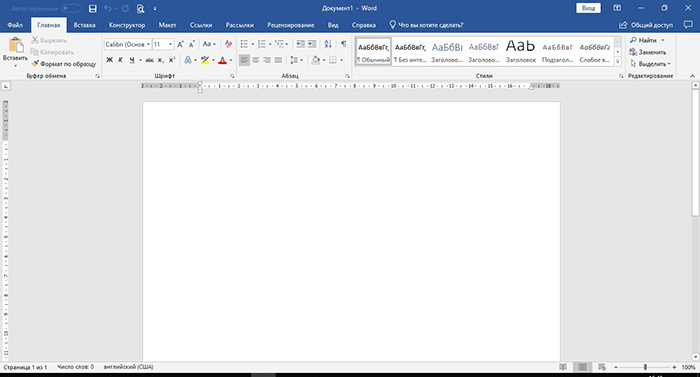
Task: Toggle paragraph marks display ¶
Action: pyautogui.click(x=343, y=44)
